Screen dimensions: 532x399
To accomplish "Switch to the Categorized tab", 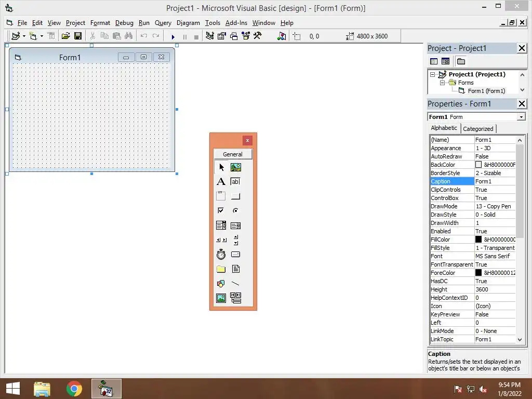I will pos(478,129).
